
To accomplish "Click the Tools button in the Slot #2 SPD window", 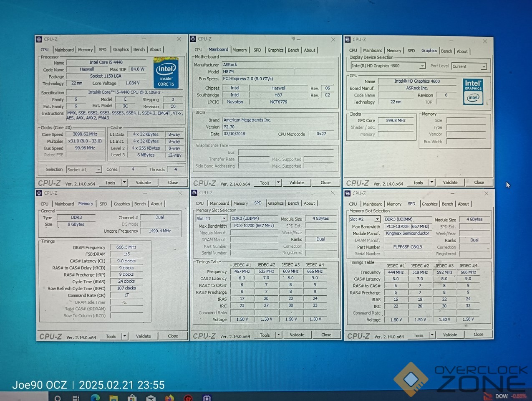I will click(419, 335).
